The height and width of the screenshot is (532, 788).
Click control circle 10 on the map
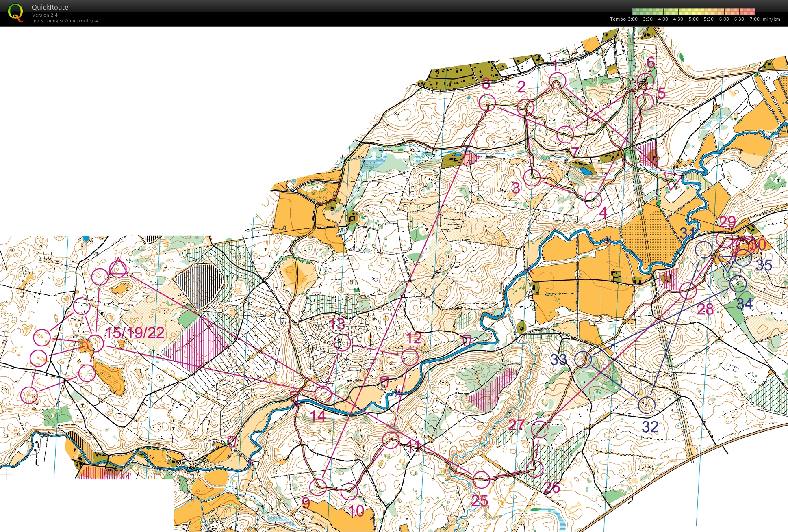point(349,491)
